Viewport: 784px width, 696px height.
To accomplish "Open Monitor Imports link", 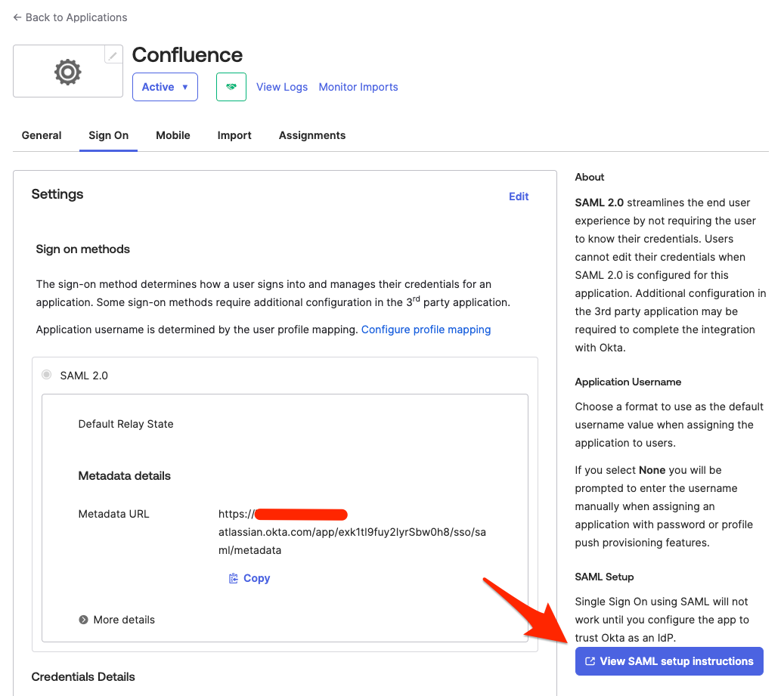I will tap(358, 87).
